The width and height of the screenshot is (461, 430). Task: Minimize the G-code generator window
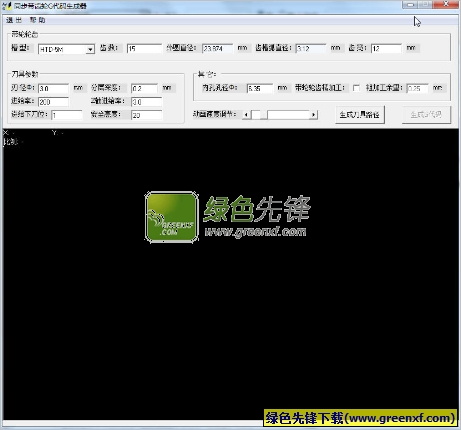(x=410, y=4)
